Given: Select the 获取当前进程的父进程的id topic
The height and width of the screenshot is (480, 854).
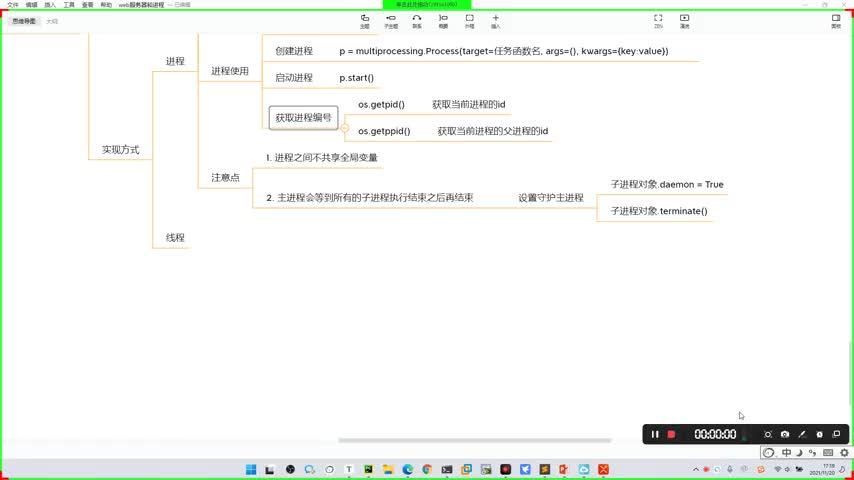Looking at the screenshot, I should coord(493,131).
